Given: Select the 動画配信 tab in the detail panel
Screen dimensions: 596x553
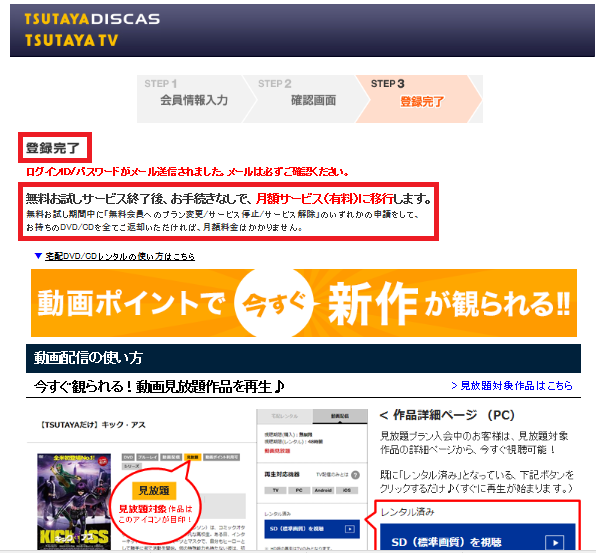Looking at the screenshot, I should click(x=340, y=416).
